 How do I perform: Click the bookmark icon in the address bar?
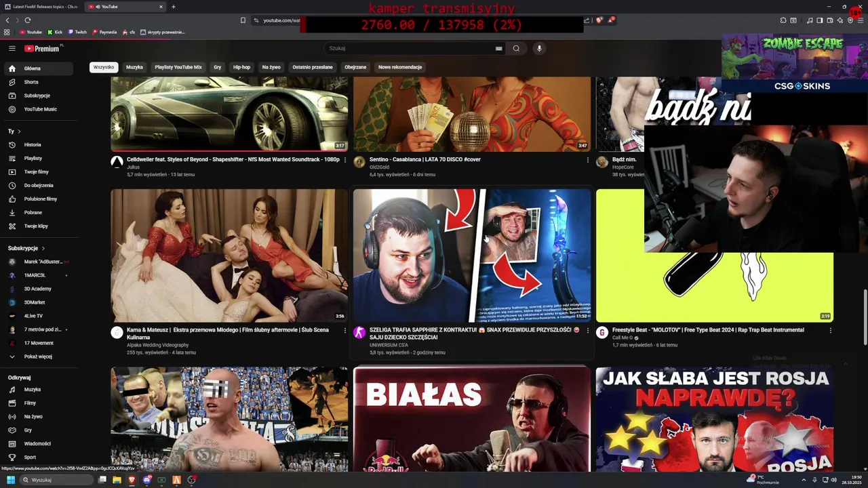[243, 20]
